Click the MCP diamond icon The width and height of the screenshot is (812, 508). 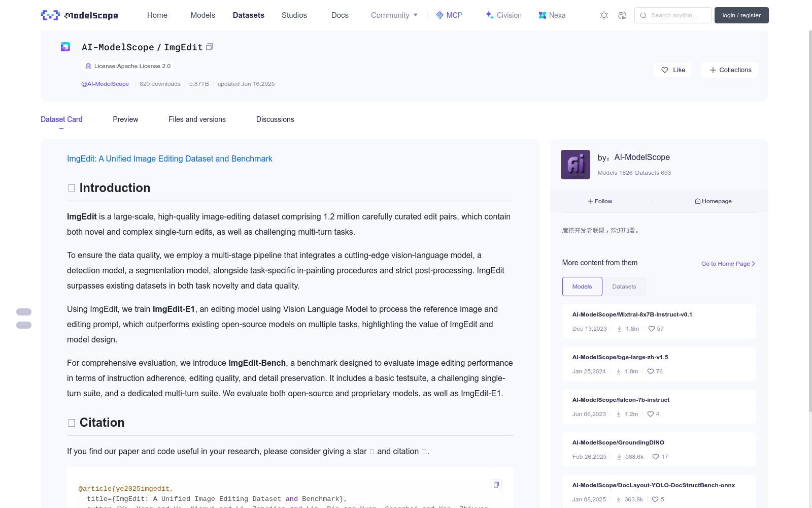point(439,15)
